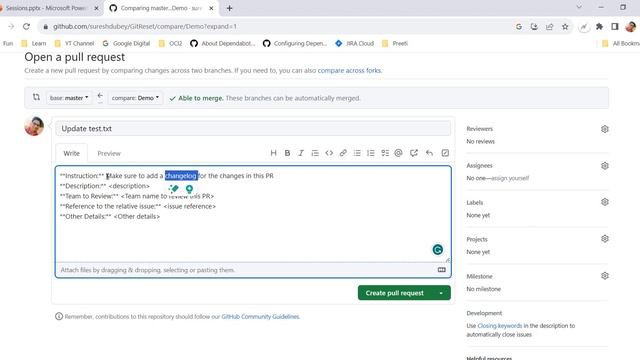Open the All Bookmarks folder
Screen dimensions: 640x360
[x=620, y=43]
